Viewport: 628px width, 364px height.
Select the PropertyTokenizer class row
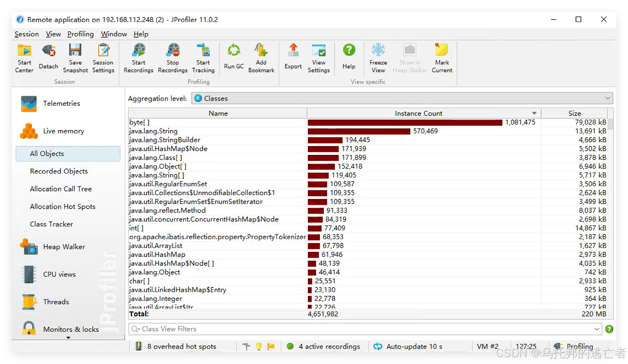pos(368,237)
